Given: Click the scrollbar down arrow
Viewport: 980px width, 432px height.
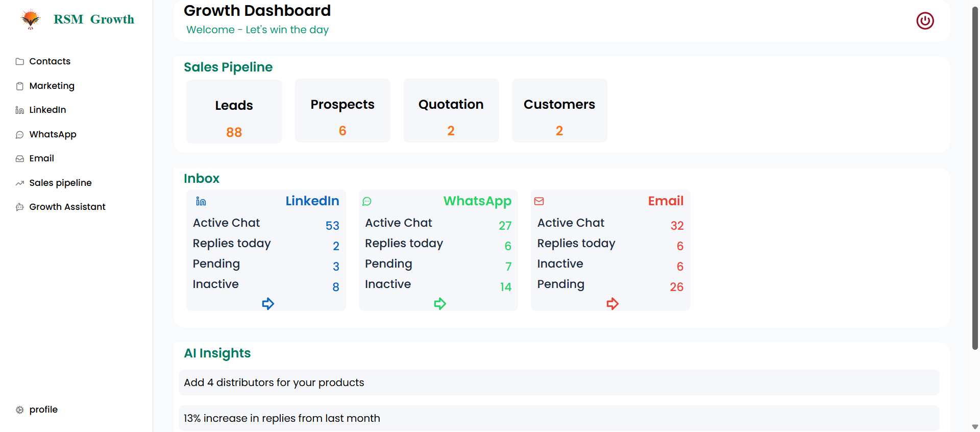Looking at the screenshot, I should point(975,427).
